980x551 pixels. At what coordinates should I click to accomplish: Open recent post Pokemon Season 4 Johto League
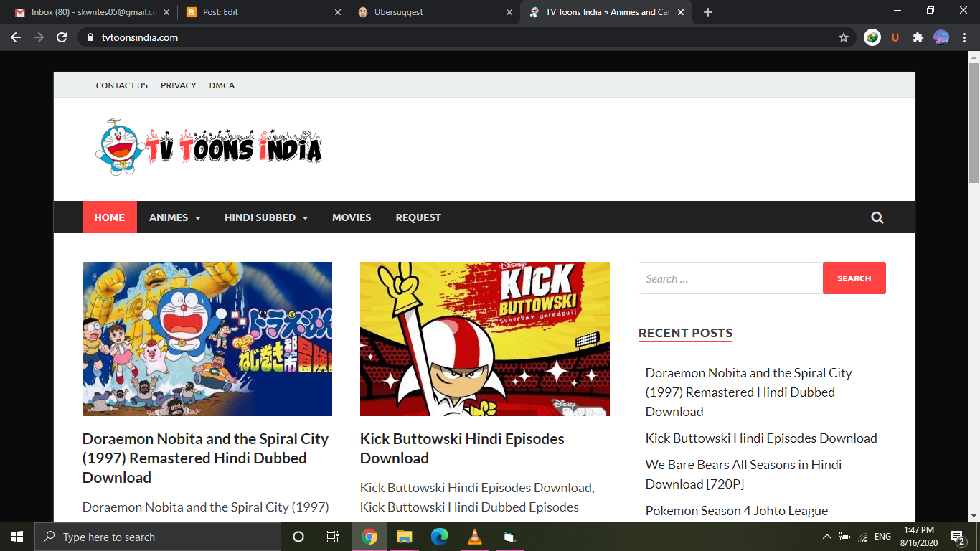point(737,511)
